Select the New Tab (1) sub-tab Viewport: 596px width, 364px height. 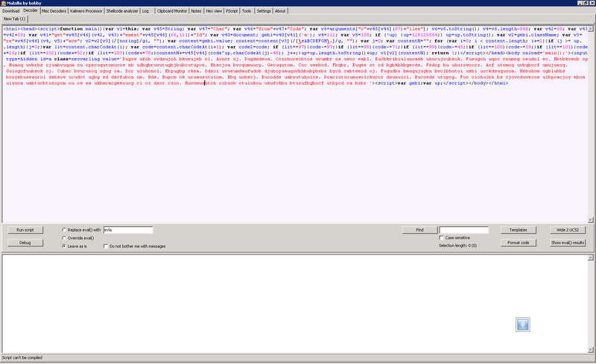pyautogui.click(x=14, y=19)
